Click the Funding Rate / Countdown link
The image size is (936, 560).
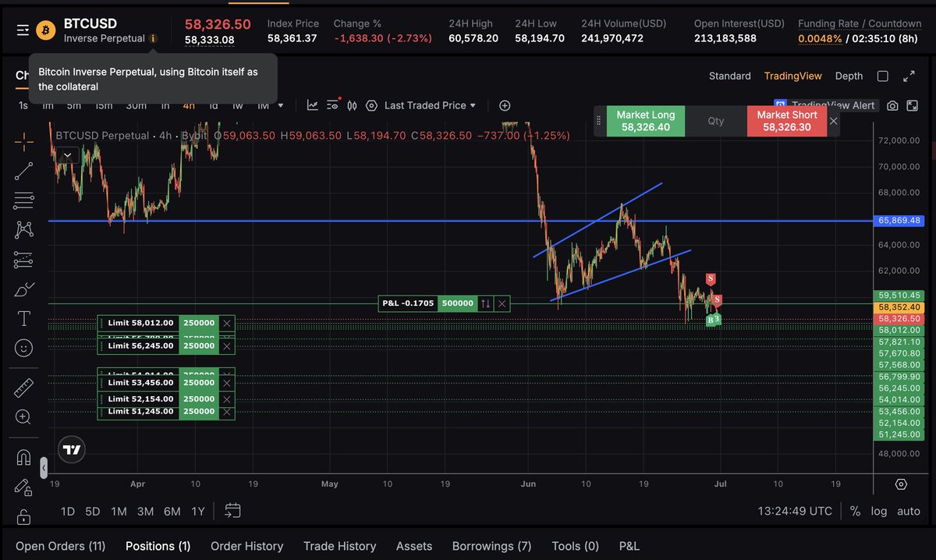click(860, 23)
